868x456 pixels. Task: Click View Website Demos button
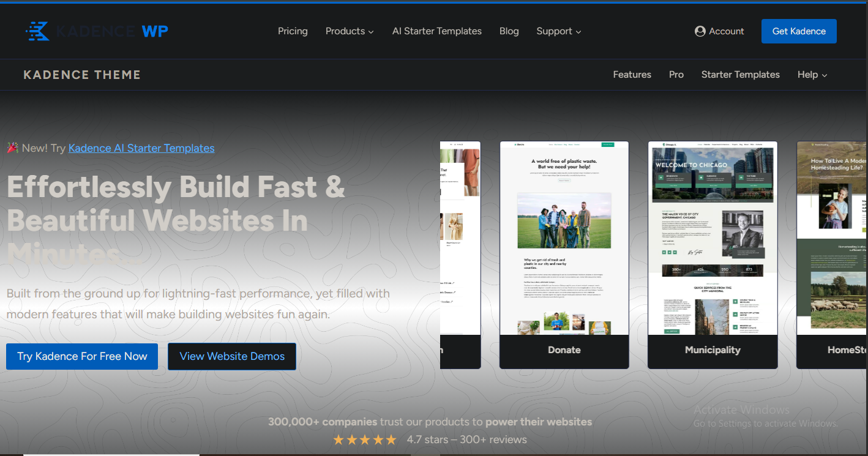(x=232, y=356)
